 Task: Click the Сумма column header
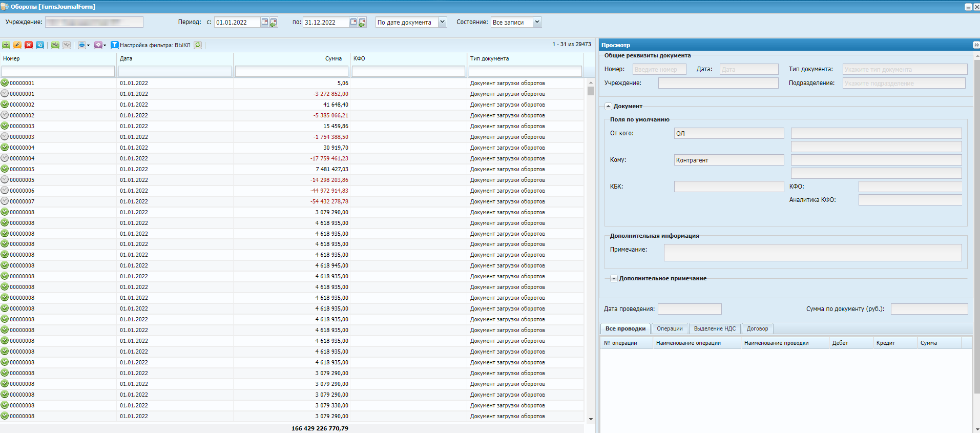[x=333, y=58]
